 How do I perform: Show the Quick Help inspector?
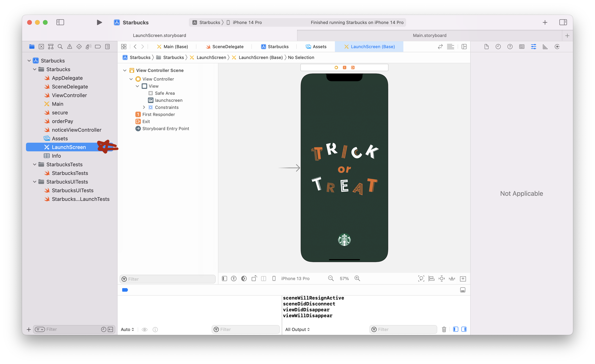point(510,47)
